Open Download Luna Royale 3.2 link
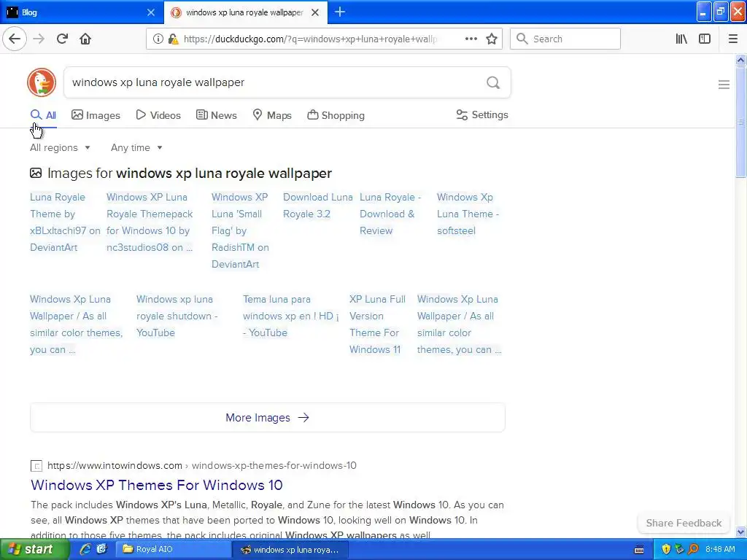 318,206
